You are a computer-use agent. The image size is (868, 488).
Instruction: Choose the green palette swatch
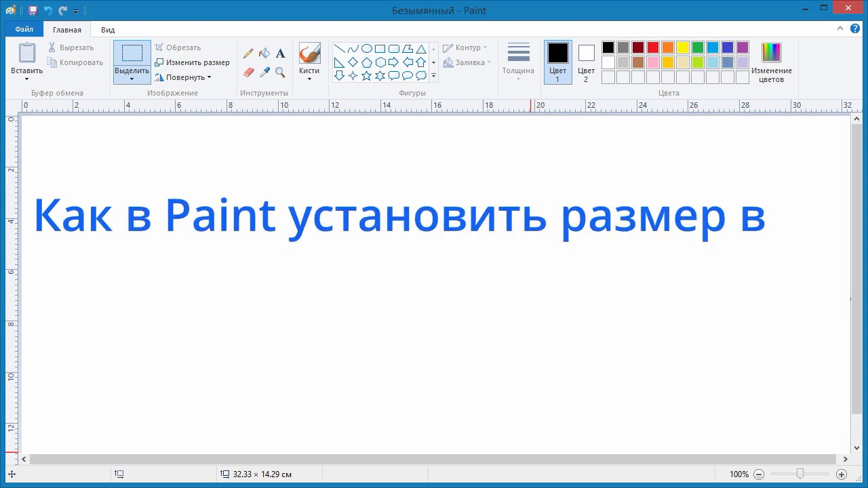[x=698, y=47]
